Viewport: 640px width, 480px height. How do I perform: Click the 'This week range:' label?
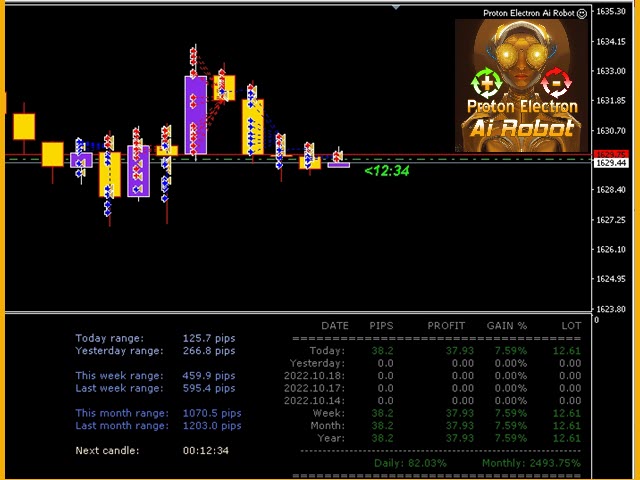[x=119, y=376]
